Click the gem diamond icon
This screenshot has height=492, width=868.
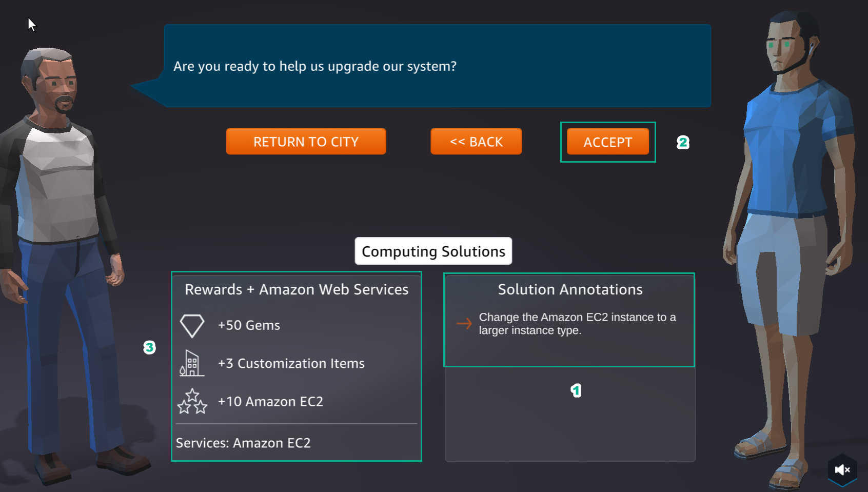[192, 326]
